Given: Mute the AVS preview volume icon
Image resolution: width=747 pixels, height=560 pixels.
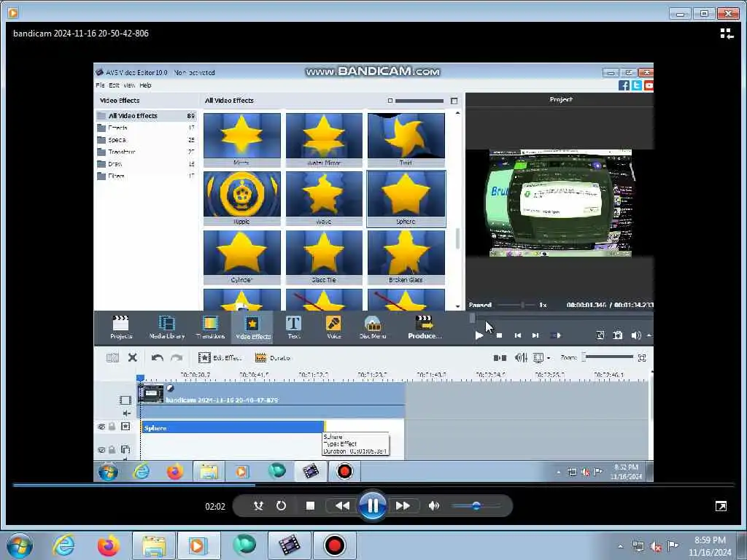Looking at the screenshot, I should (x=635, y=335).
